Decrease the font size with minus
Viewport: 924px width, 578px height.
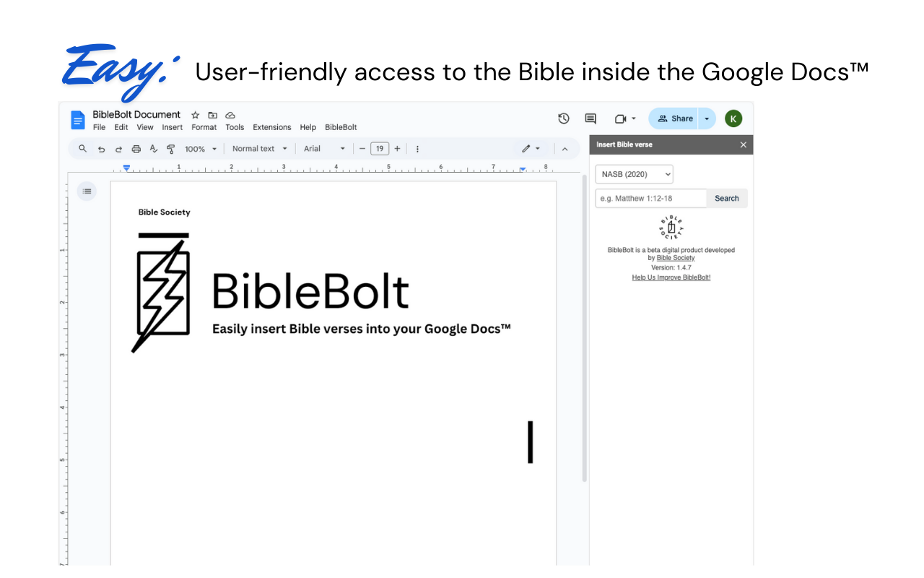click(362, 149)
